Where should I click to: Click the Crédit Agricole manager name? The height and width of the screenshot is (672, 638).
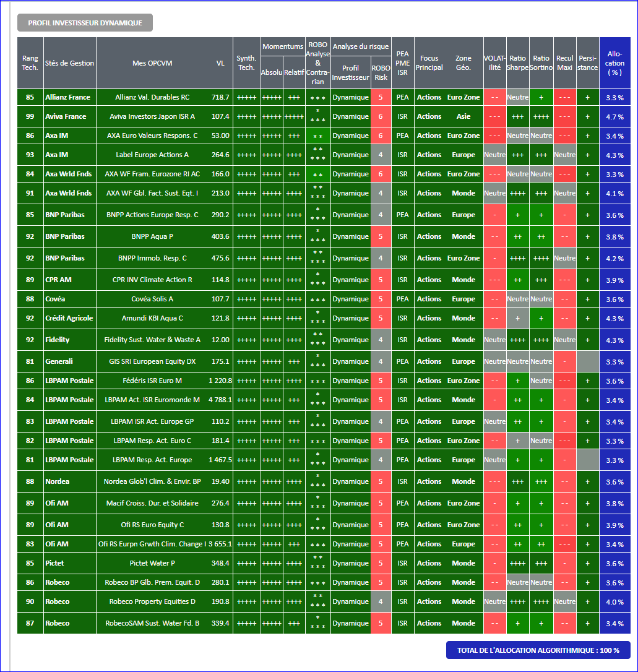pos(69,318)
